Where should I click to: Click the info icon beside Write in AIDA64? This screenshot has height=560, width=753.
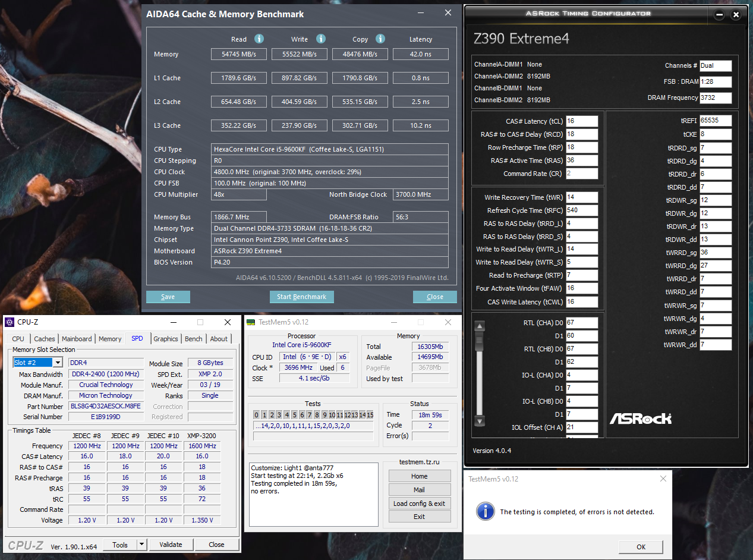click(321, 39)
